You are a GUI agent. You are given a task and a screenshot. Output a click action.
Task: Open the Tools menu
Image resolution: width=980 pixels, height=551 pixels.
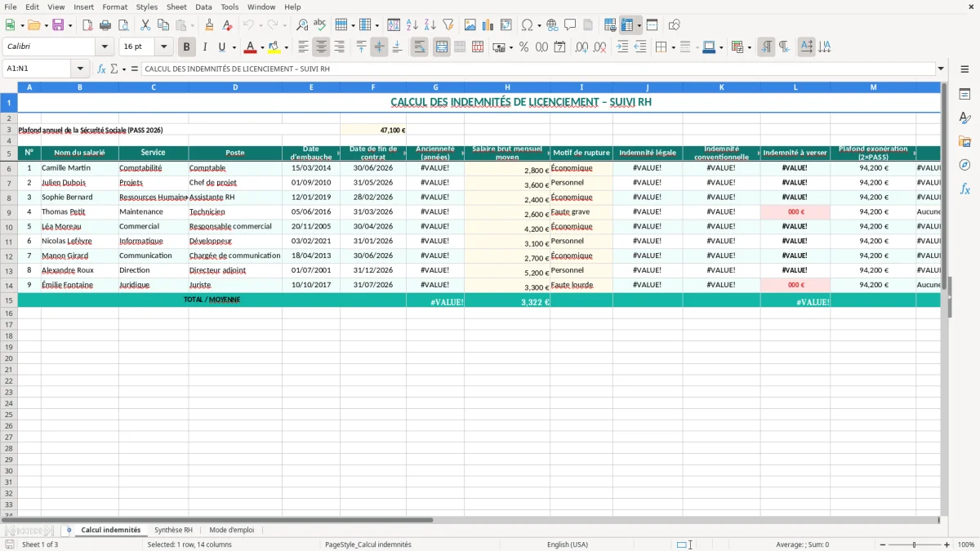point(229,7)
